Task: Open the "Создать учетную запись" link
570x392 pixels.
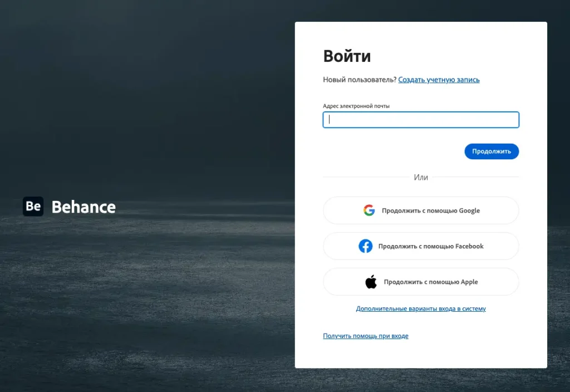Action: tap(439, 80)
